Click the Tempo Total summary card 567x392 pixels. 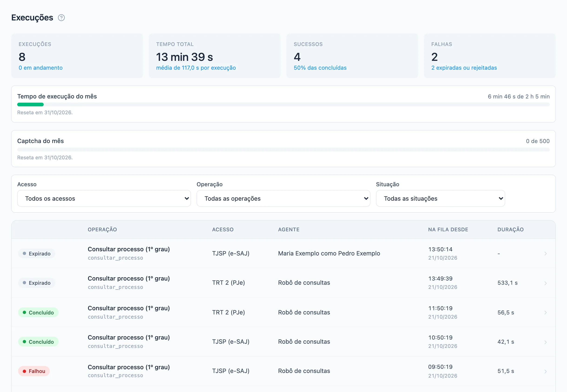pyautogui.click(x=214, y=56)
